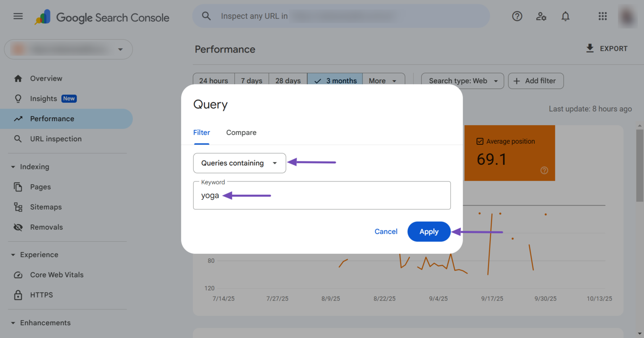Open the user settings icon
This screenshot has width=644, height=338.
(x=541, y=17)
